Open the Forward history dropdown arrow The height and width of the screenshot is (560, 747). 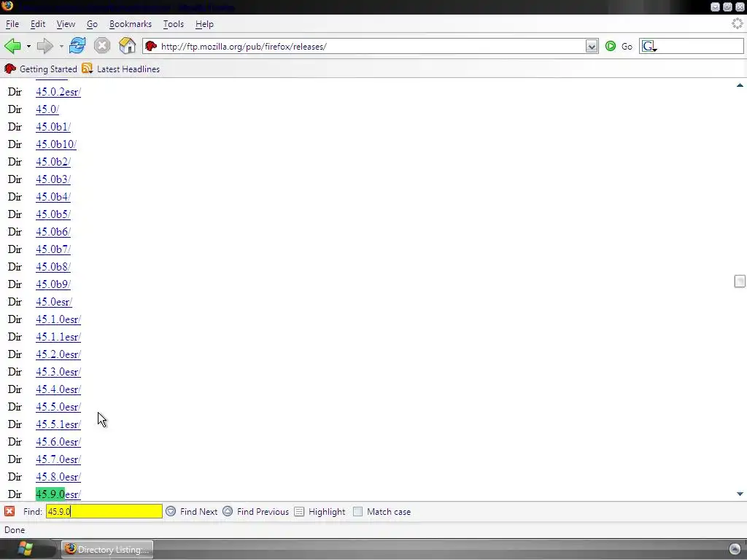(x=61, y=47)
